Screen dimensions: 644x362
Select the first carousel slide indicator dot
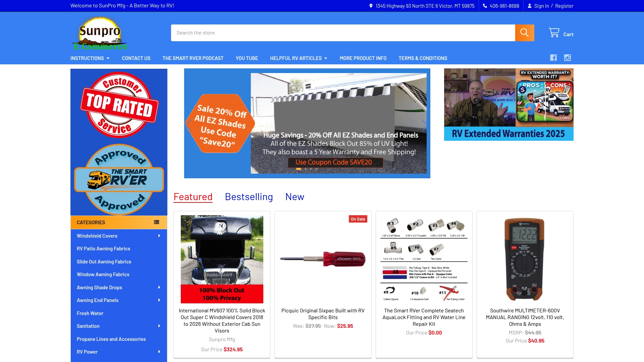tap(299, 169)
